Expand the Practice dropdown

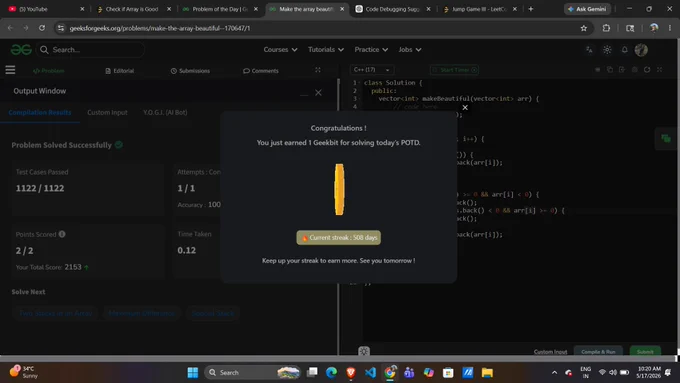[371, 50]
